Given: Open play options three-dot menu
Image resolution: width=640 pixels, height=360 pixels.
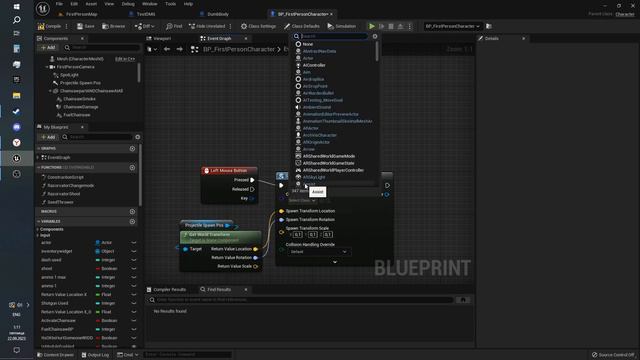Looking at the screenshot, I should 410,26.
